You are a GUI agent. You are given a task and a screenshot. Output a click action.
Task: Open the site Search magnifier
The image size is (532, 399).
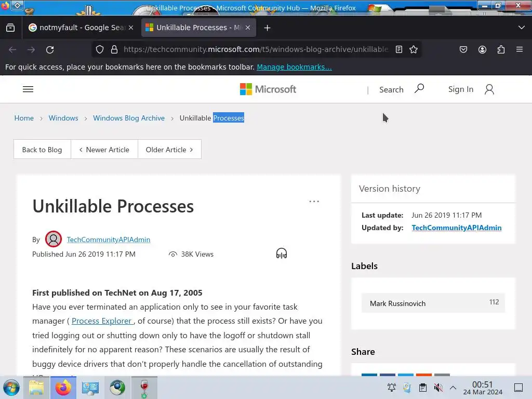[419, 89]
